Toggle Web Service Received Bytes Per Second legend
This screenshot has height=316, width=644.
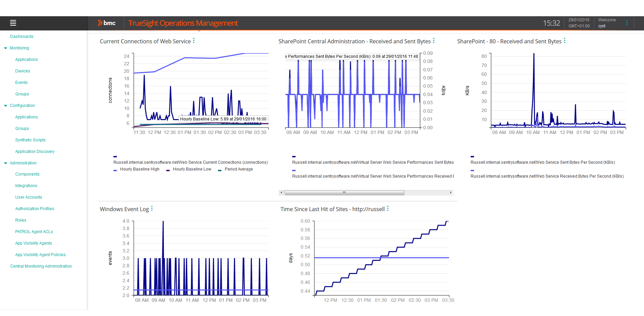tap(547, 176)
